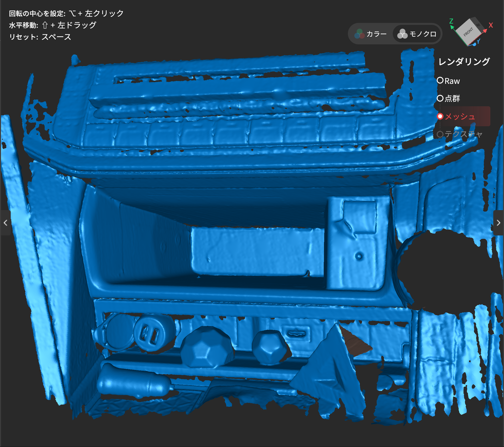The width and height of the screenshot is (504, 447).
Task: Click the RGB color circles icon
Action: (359, 34)
